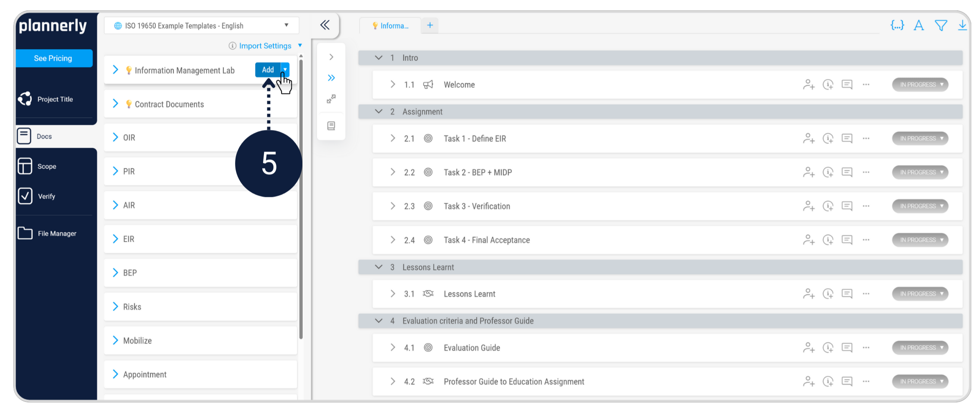Open the filter funnel icon
This screenshot has width=980, height=415.
click(941, 25)
